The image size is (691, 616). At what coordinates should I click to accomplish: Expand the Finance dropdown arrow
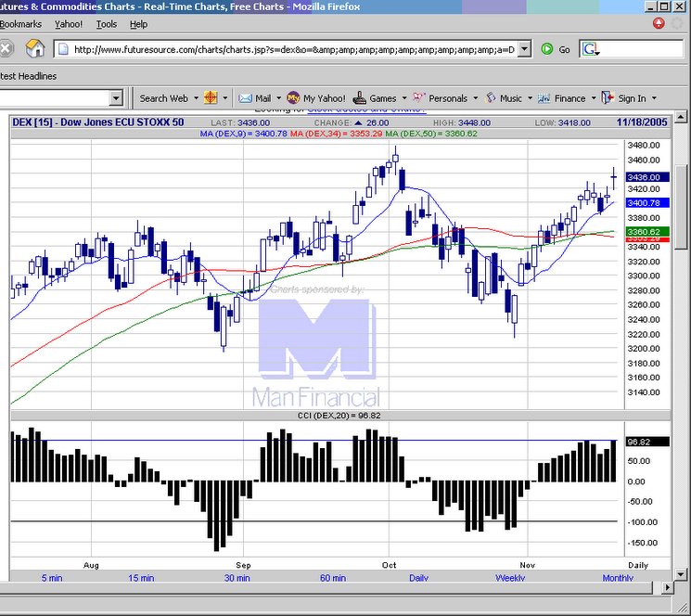click(x=594, y=98)
